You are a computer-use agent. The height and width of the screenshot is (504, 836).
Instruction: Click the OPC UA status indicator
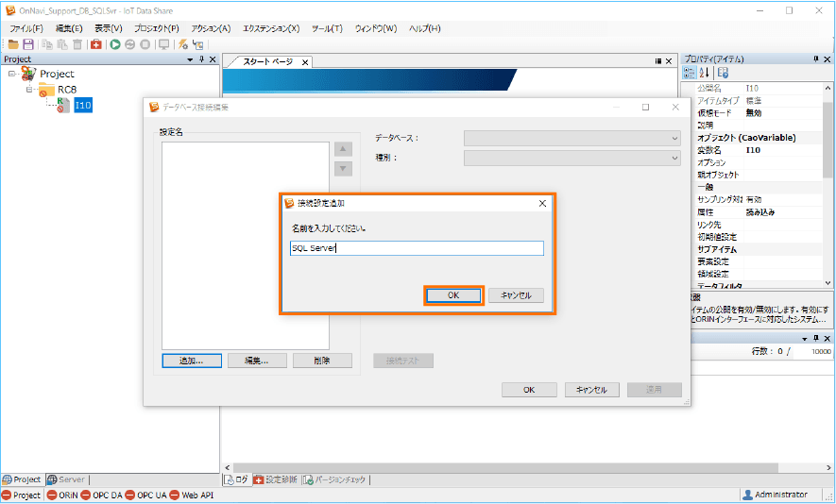click(x=145, y=495)
